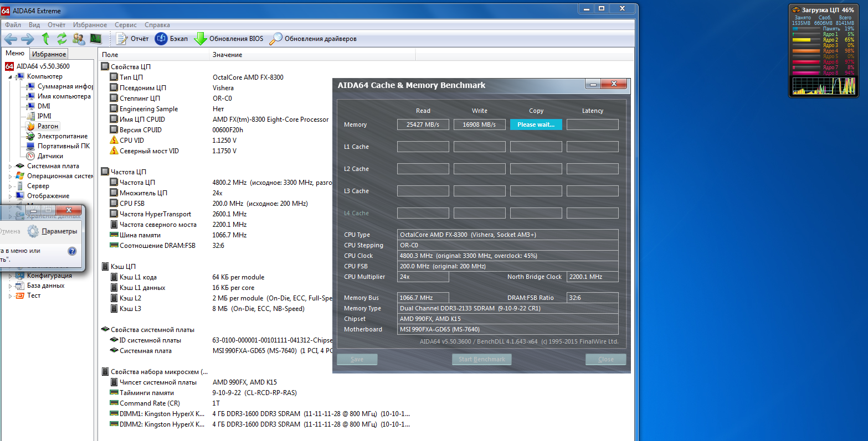This screenshot has height=441, width=868.
Task: Click the blue help question-mark icon
Action: (x=72, y=251)
